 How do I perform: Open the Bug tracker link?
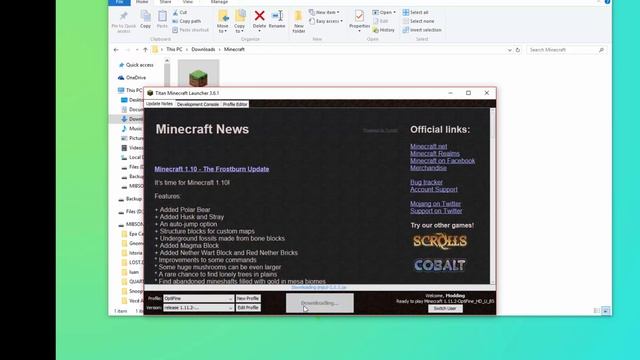point(426,182)
